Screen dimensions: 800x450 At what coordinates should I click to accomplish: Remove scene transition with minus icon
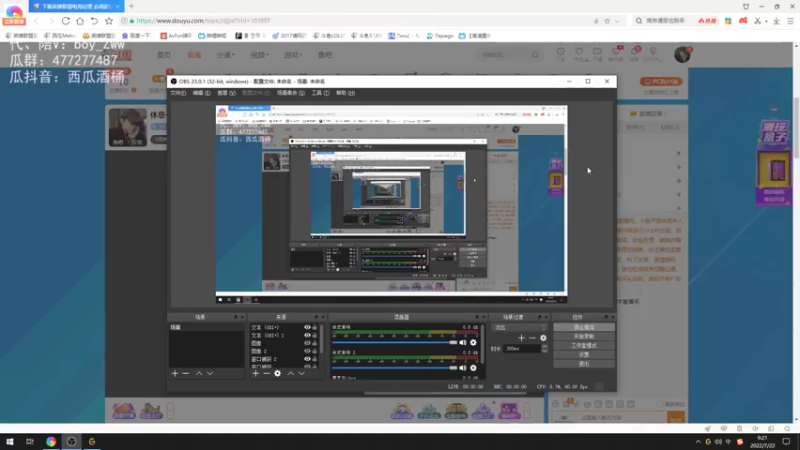532,338
